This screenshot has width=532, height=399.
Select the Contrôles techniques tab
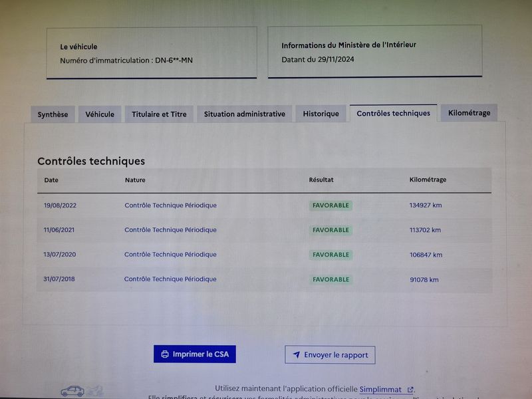393,113
